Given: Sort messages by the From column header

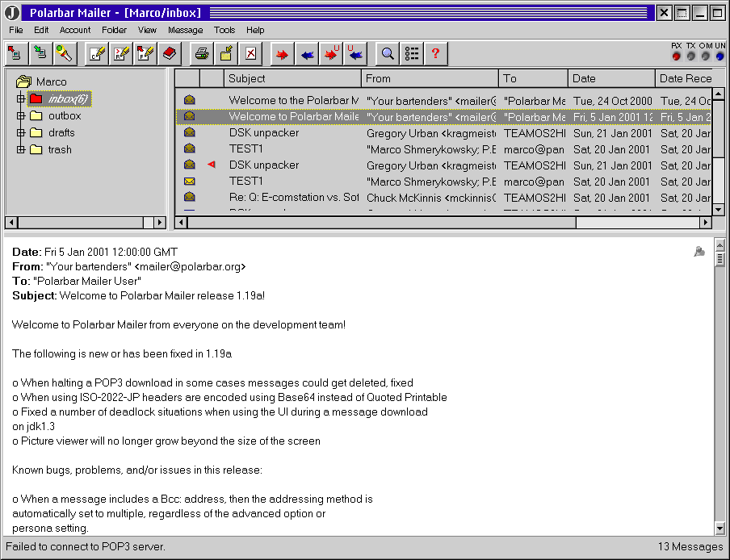Looking at the screenshot, I should point(430,78).
